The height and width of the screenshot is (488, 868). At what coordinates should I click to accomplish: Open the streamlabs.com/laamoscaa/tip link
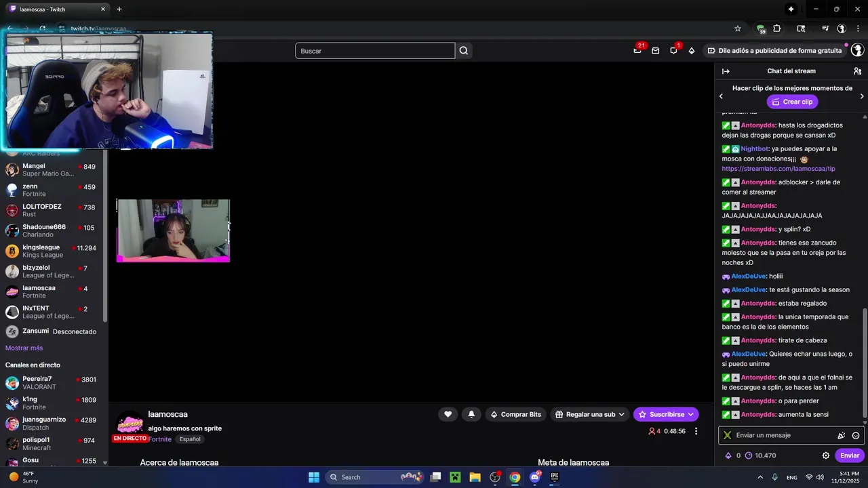[778, 169]
